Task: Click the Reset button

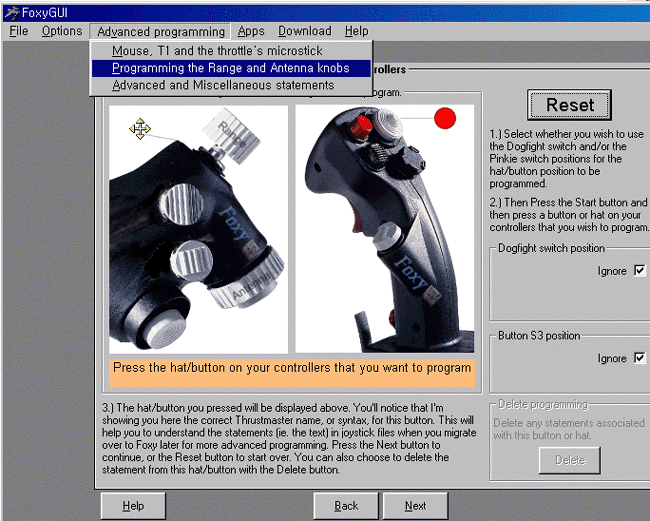Action: click(569, 105)
